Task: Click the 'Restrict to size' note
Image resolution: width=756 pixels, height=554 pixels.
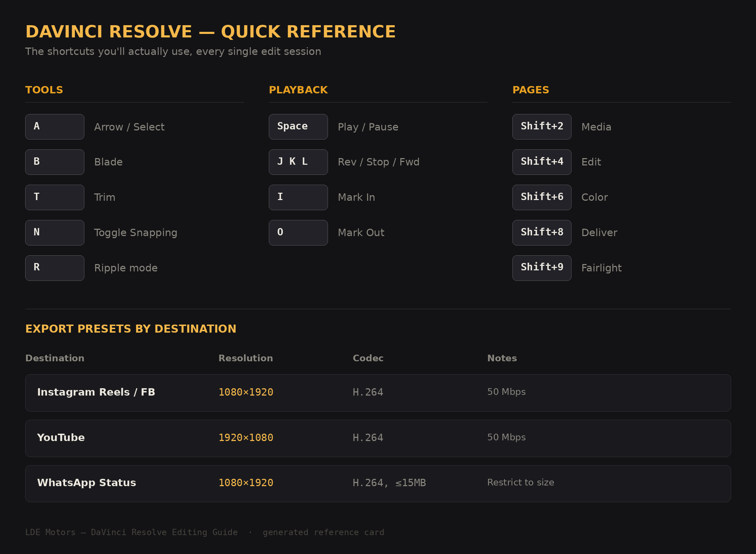Action: [521, 482]
